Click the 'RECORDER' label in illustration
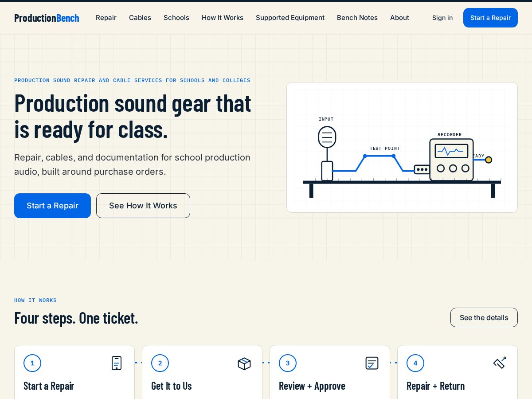This screenshot has height=399, width=532. 450,135
